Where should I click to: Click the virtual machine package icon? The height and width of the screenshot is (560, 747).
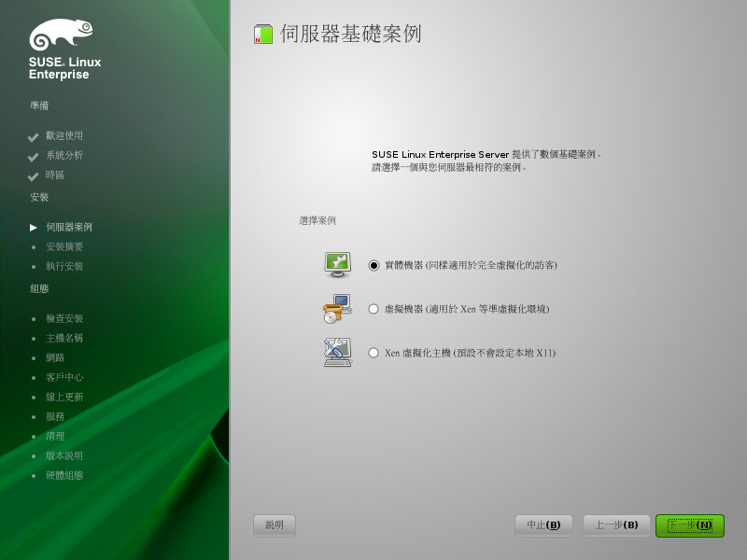pos(337,308)
